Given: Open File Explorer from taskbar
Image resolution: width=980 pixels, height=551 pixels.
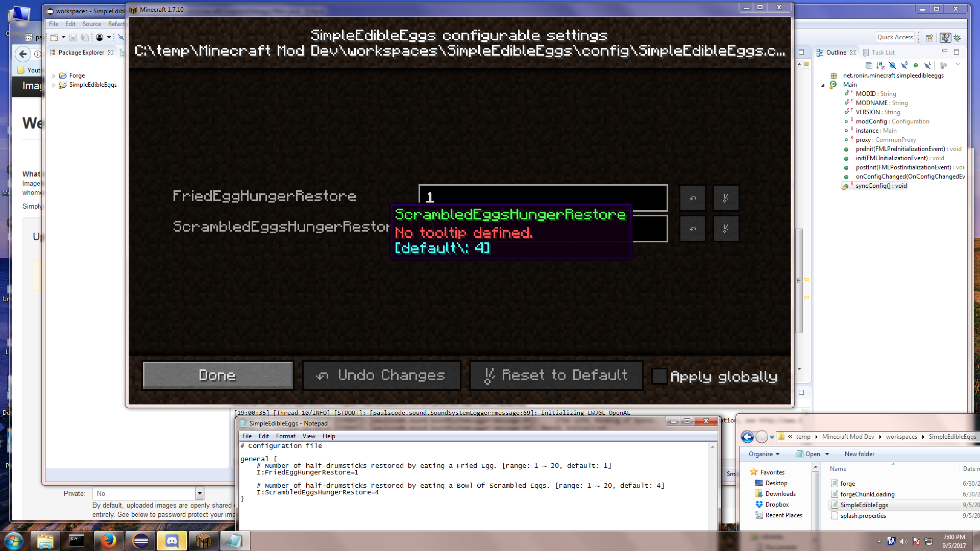Looking at the screenshot, I should tap(45, 541).
